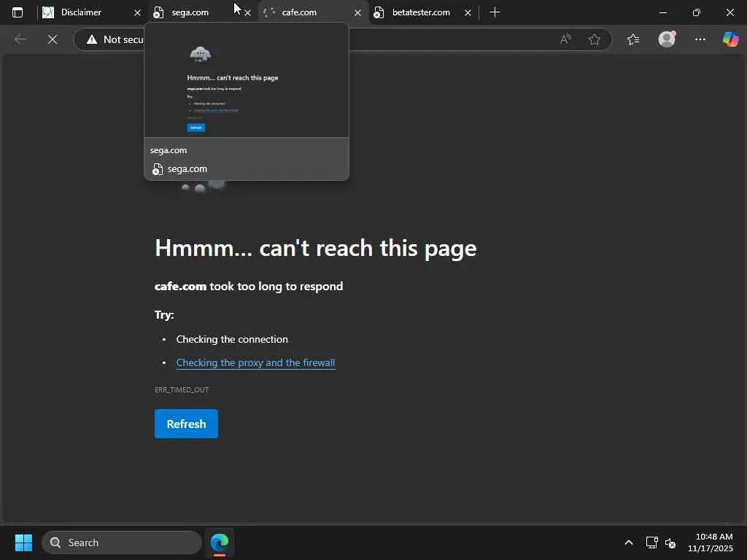
Task: Minimize the browser window
Action: [663, 12]
